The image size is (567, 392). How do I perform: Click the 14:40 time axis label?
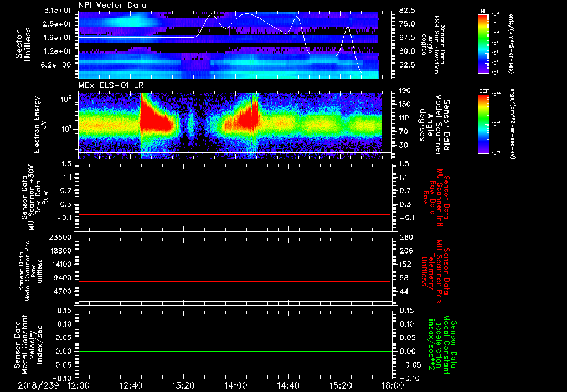pyautogui.click(x=288, y=385)
